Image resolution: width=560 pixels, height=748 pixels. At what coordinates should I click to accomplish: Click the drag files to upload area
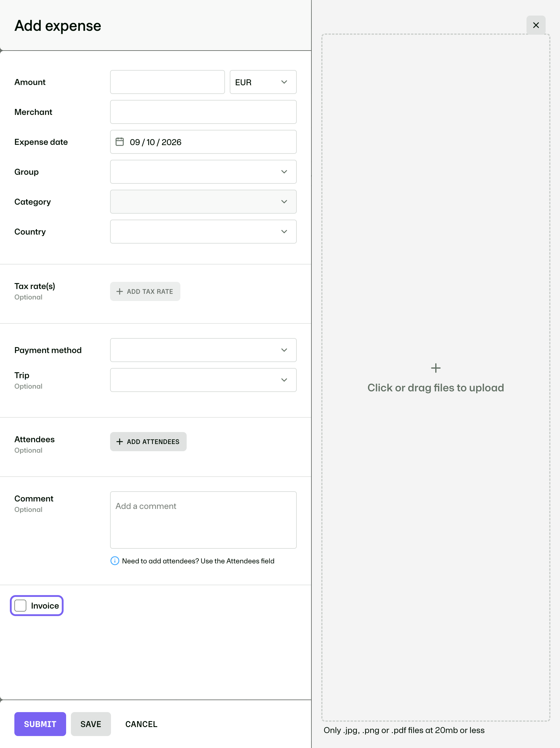pos(436,377)
